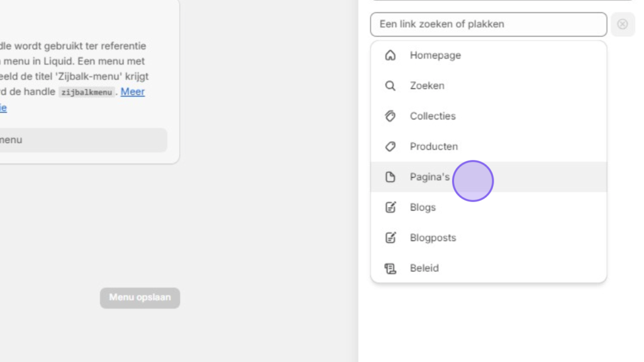Select Blogposts in the link list
This screenshot has height=362, width=644.
[x=488, y=238]
